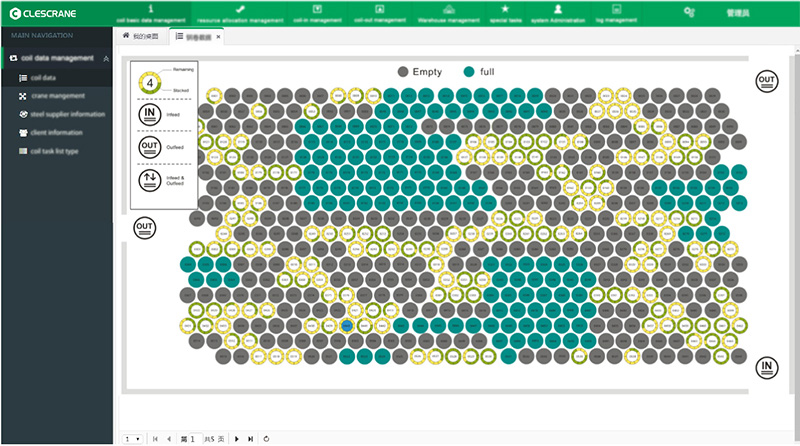
Task: Close the active coil data tab
Action: [219, 37]
